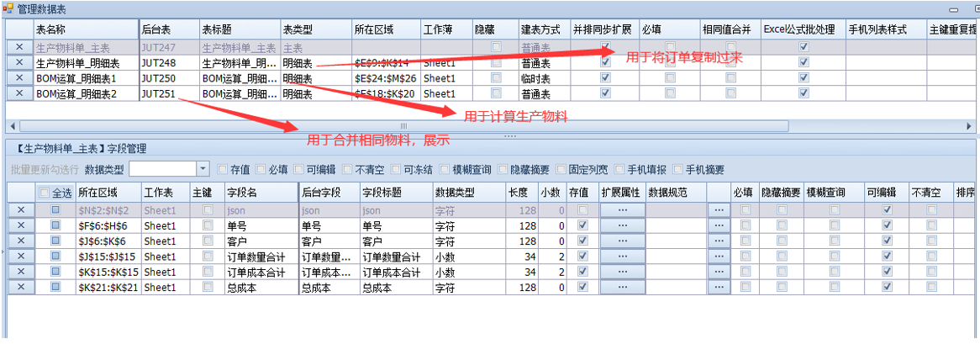Toggle the 全选 checkbox in field grid
Image resolution: width=980 pixels, height=344 pixels.
tap(45, 193)
